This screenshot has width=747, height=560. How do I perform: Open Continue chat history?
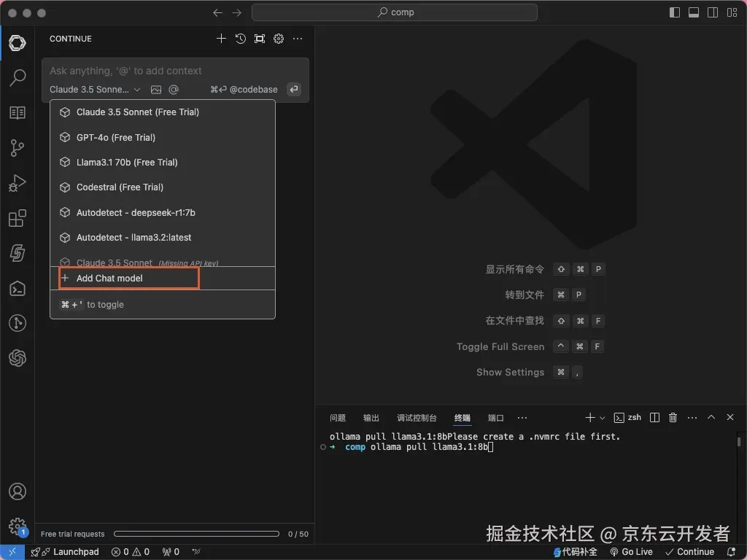pos(240,39)
